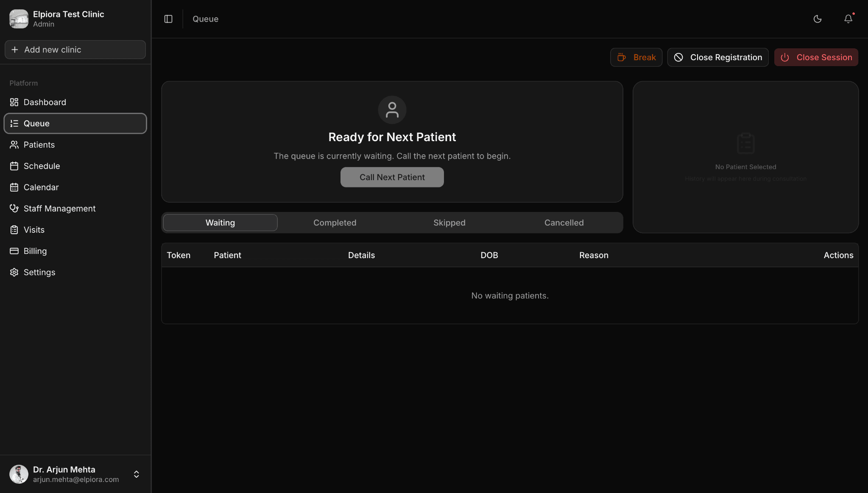Click the 'No Patient Selected' text

745,167
